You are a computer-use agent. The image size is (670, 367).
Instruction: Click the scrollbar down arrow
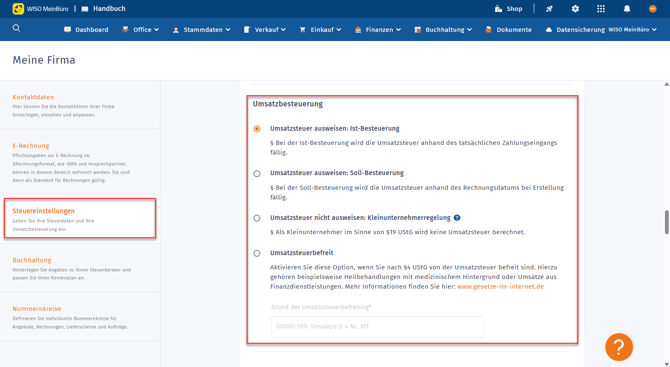[x=667, y=364]
